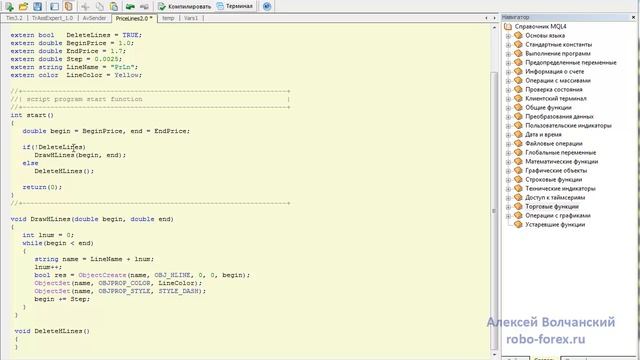The width and height of the screenshot is (640, 360).
Task: Open help via the blue round icon
Action: tap(267, 6)
